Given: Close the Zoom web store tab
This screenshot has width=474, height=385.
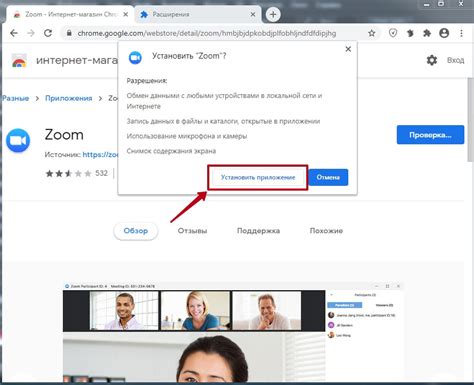Looking at the screenshot, I should pyautogui.click(x=126, y=14).
